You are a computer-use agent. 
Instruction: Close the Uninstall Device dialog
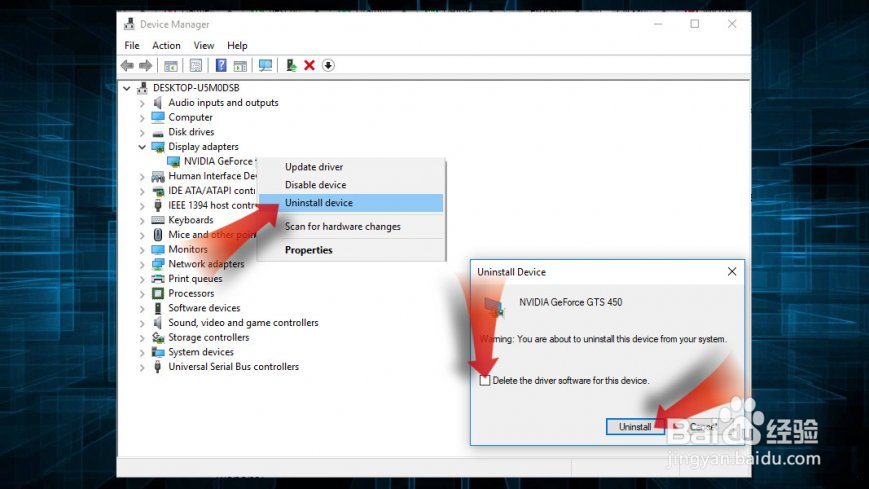732,272
